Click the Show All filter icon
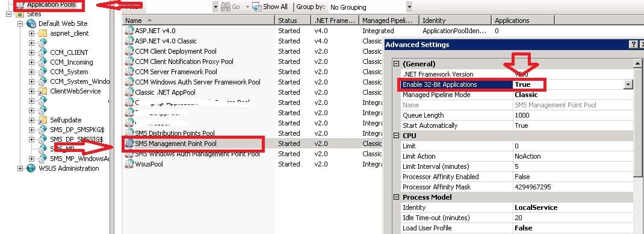 256,7
